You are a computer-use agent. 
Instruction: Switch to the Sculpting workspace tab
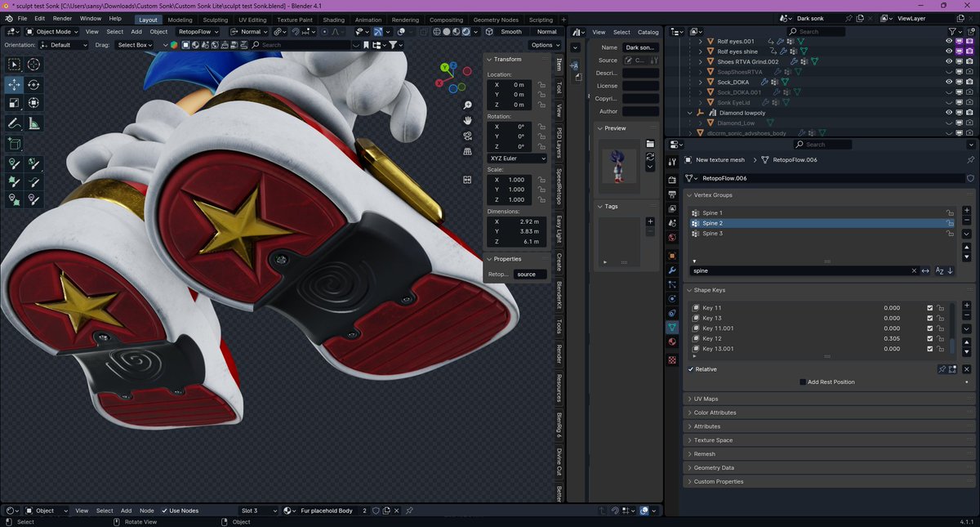[x=216, y=20]
